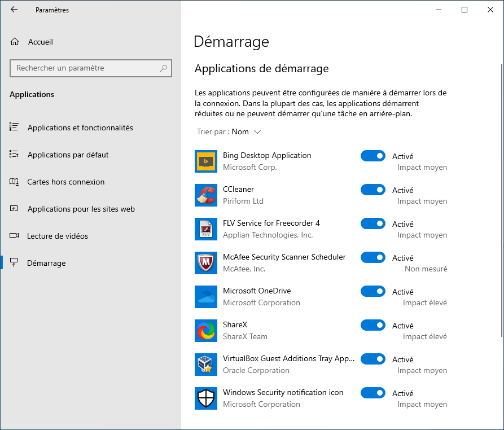Open Applications et fonctionnalités page

coord(91,128)
